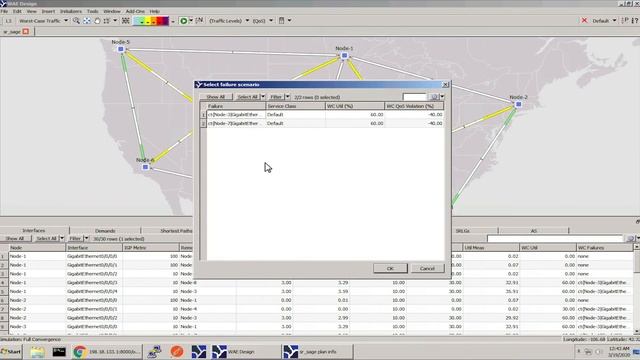Open dialog Select All dropdown arrow
The height and width of the screenshot is (360, 640).
pos(263,97)
